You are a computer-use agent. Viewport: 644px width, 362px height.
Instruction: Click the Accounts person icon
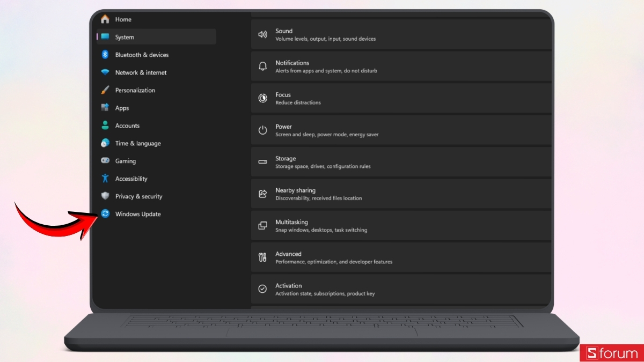[x=105, y=125]
